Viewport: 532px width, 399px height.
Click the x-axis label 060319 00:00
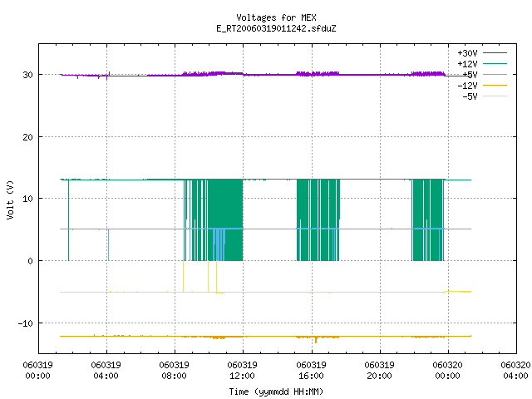click(37, 371)
